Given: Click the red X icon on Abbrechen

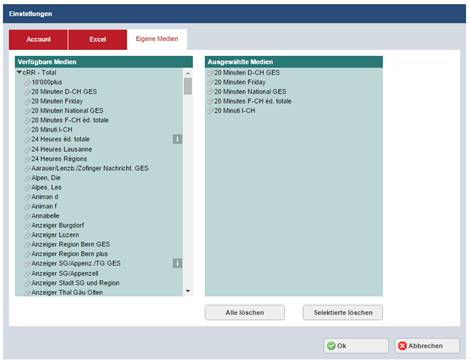Looking at the screenshot, I should 402,346.
